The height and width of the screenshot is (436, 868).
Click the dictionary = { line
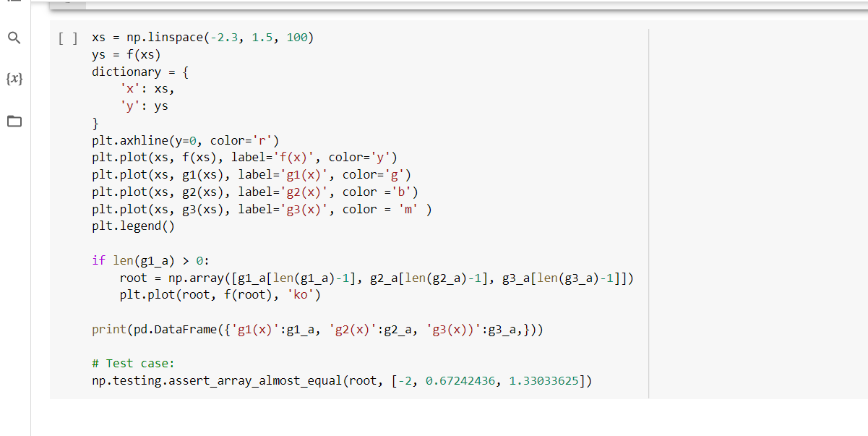141,72
